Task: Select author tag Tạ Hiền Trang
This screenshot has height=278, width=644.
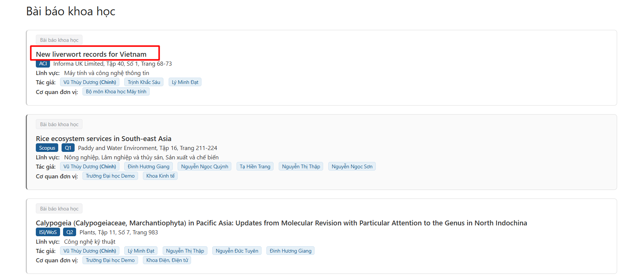Action: click(255, 167)
